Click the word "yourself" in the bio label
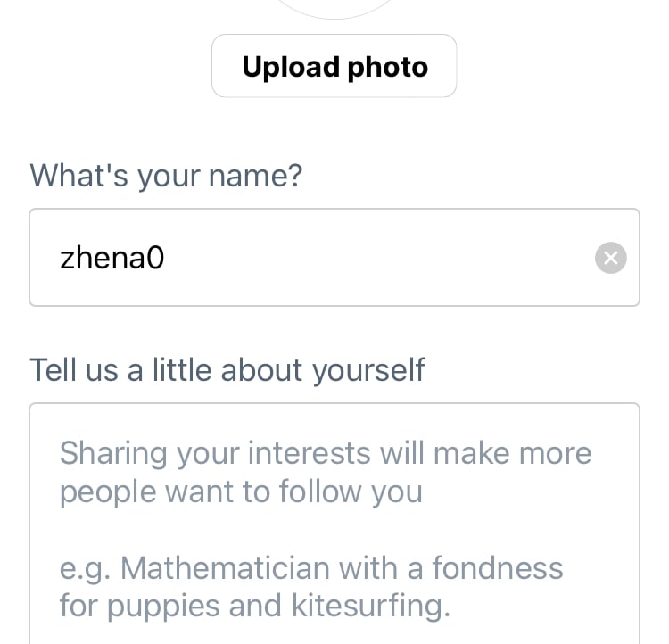 368,369
